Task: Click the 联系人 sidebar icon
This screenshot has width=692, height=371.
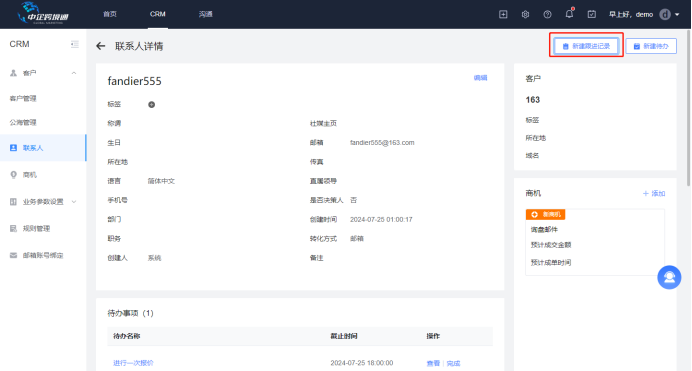Action: pos(13,148)
